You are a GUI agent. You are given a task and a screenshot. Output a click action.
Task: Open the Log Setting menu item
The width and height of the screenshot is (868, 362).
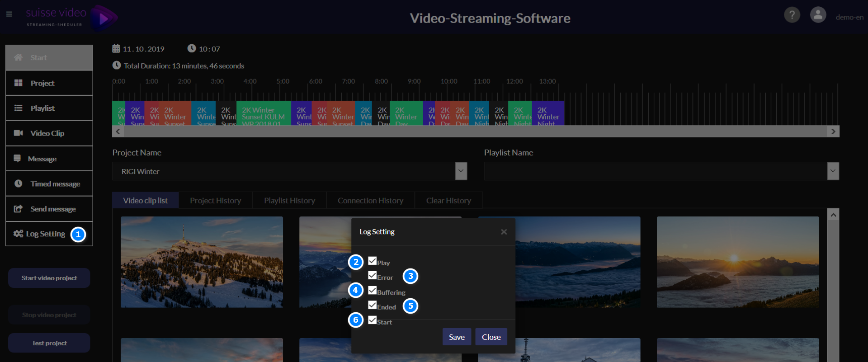click(49, 234)
